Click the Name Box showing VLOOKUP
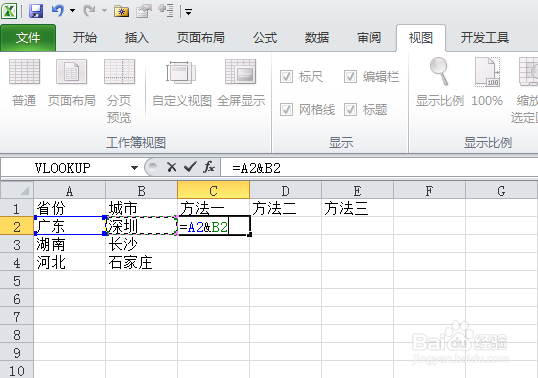This screenshot has height=378, width=538. (64, 168)
